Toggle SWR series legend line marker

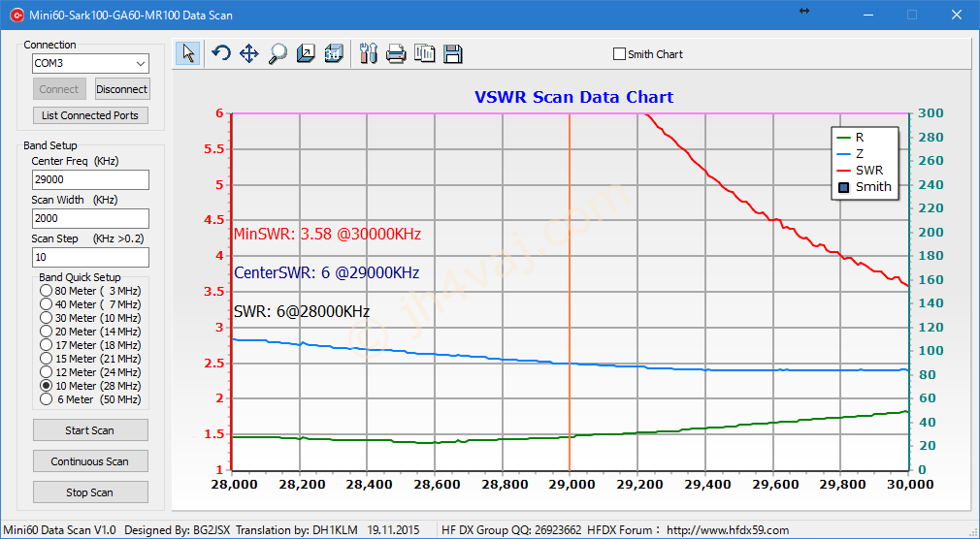point(843,170)
